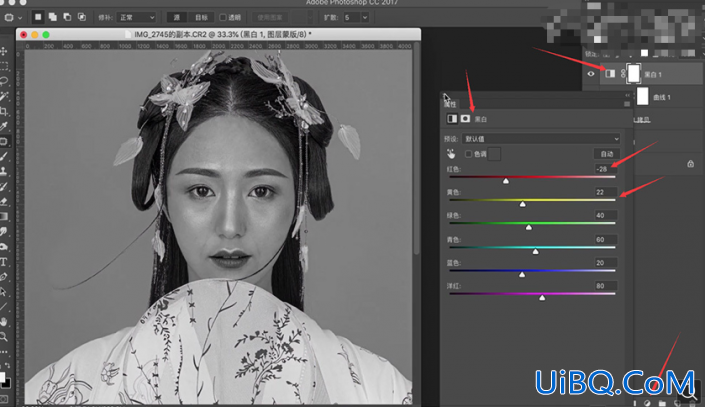This screenshot has width=705, height=407.
Task: Select the Eraser tool
Action: pos(4,201)
